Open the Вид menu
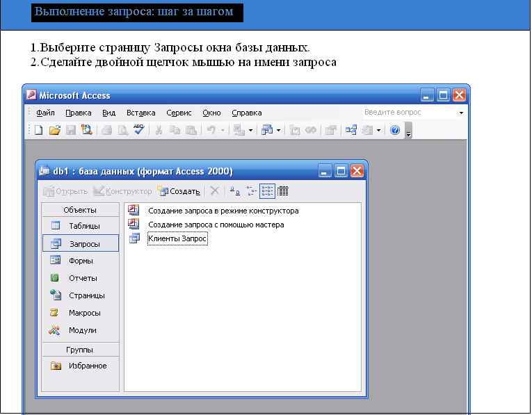Viewport: 532px width, 415px height. [x=109, y=113]
